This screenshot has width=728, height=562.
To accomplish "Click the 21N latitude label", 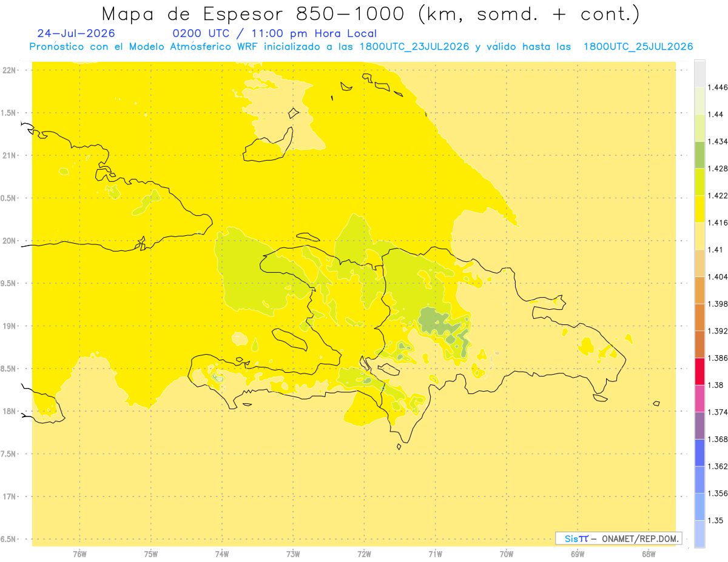I will click(x=10, y=155).
